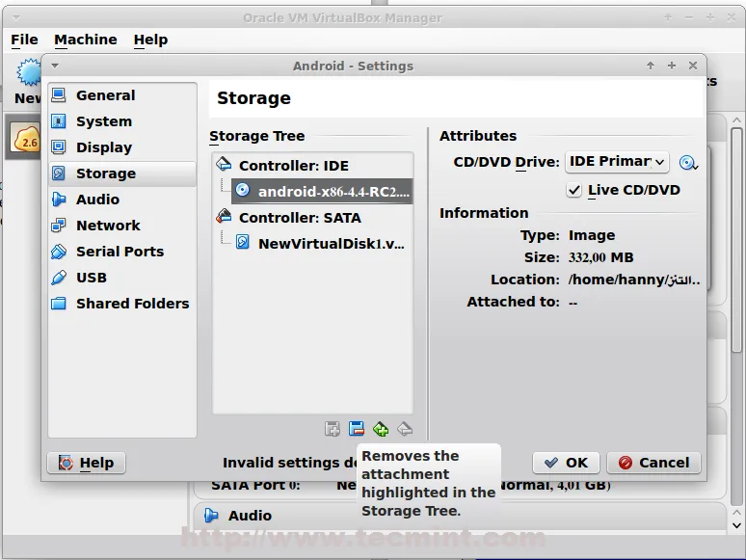This screenshot has width=746, height=560.
Task: Click the OK button
Action: [566, 463]
